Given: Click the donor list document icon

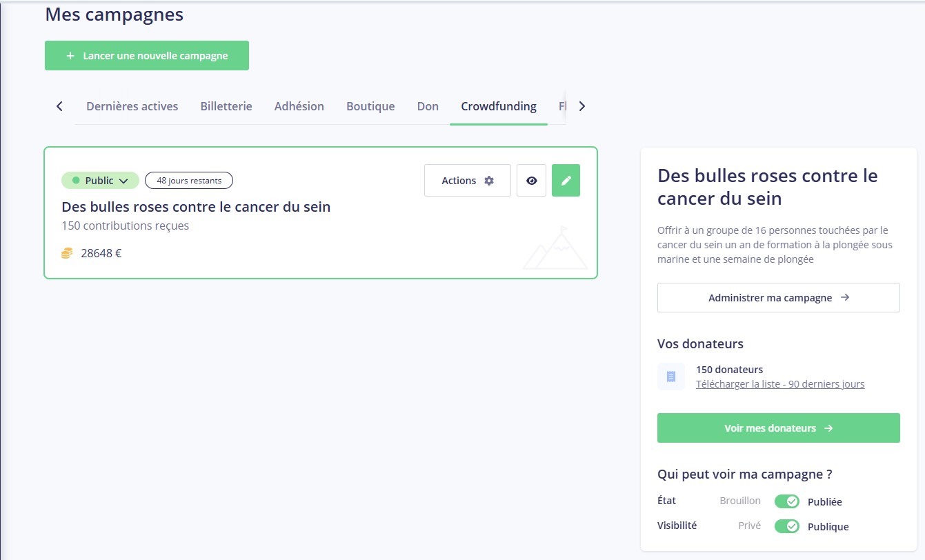Looking at the screenshot, I should click(670, 377).
